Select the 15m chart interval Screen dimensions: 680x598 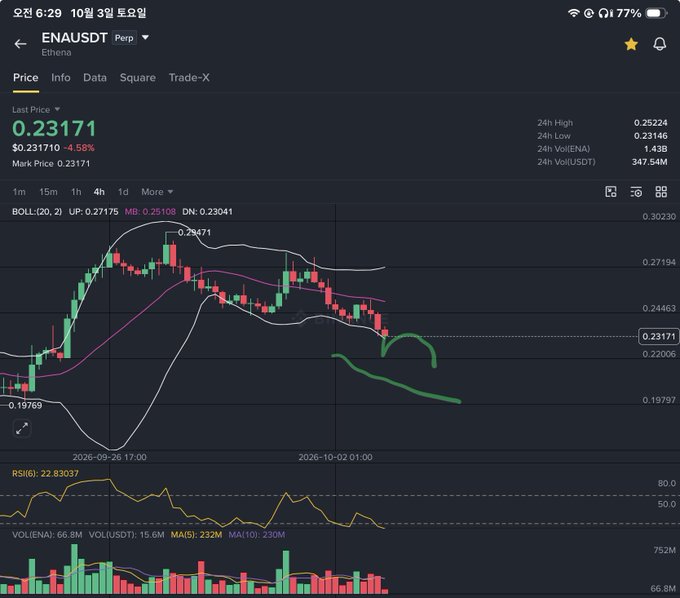click(48, 192)
